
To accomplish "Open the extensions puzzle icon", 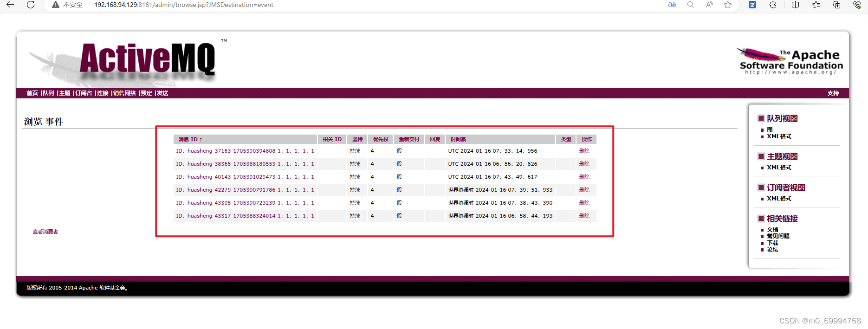I will tap(773, 5).
